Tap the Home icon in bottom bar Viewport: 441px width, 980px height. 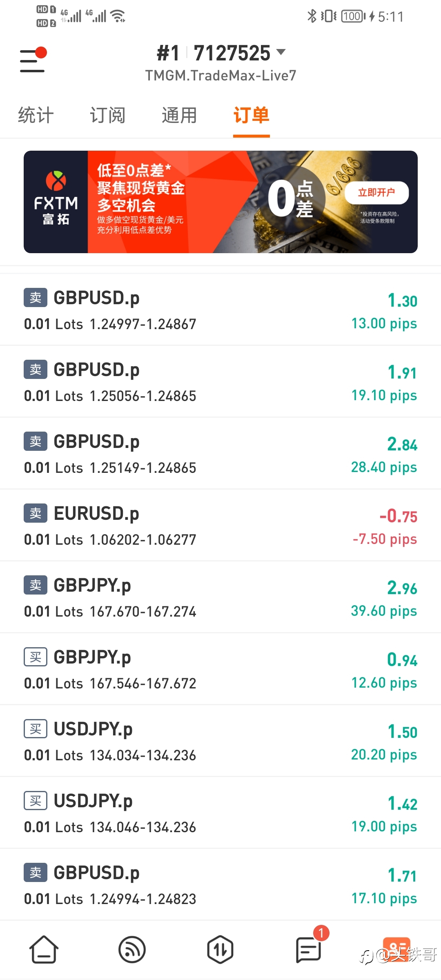point(44,949)
